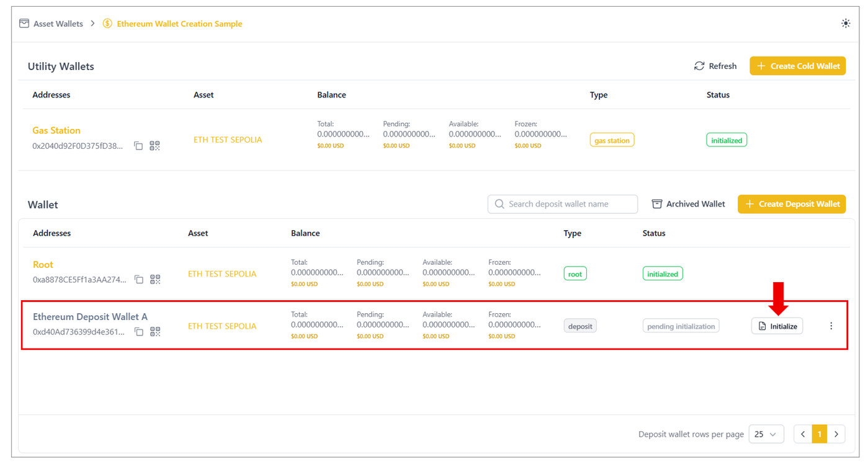Click the Asset Wallets breadcrumb box icon
This screenshot has width=868, height=467.
(x=24, y=24)
